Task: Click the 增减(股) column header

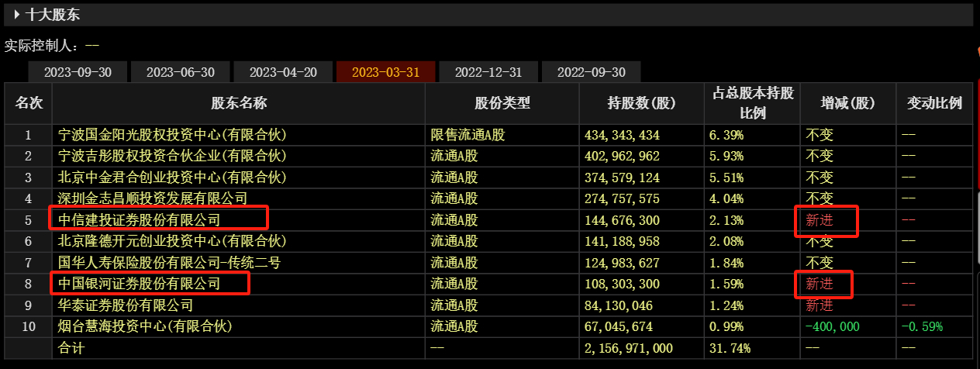Action: tap(848, 103)
